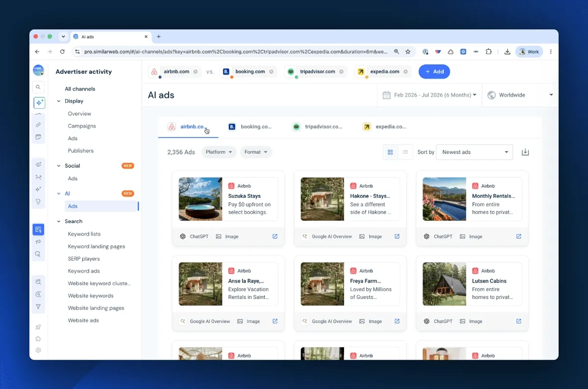Remove tripadvisor.com from the comparison
Image resolution: width=588 pixels, height=389 pixels.
[x=341, y=72]
